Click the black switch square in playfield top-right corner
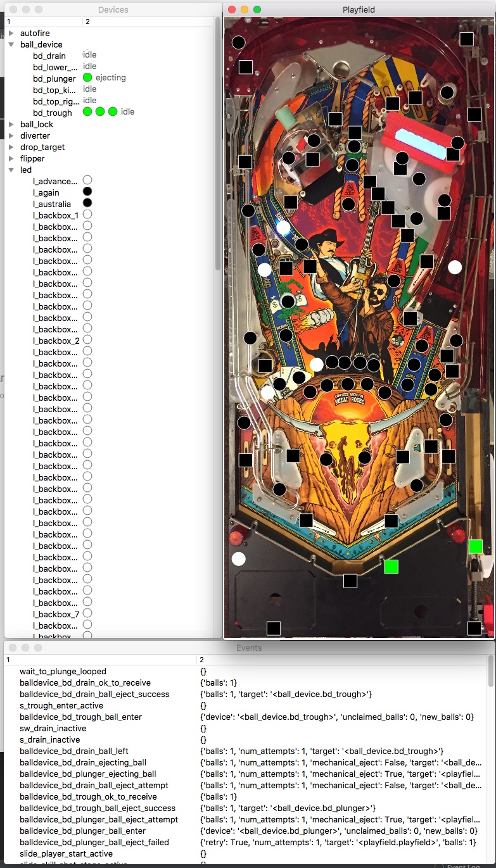The image size is (496, 868). point(466,39)
